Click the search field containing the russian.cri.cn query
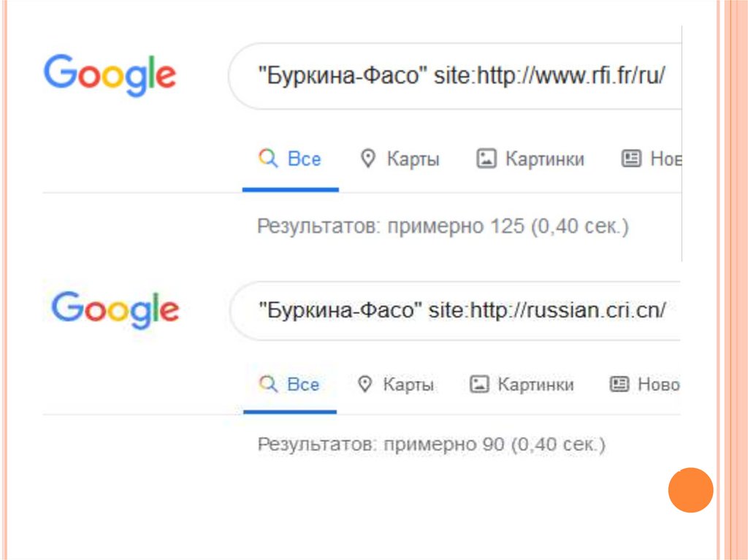748x560 pixels. tap(460, 310)
